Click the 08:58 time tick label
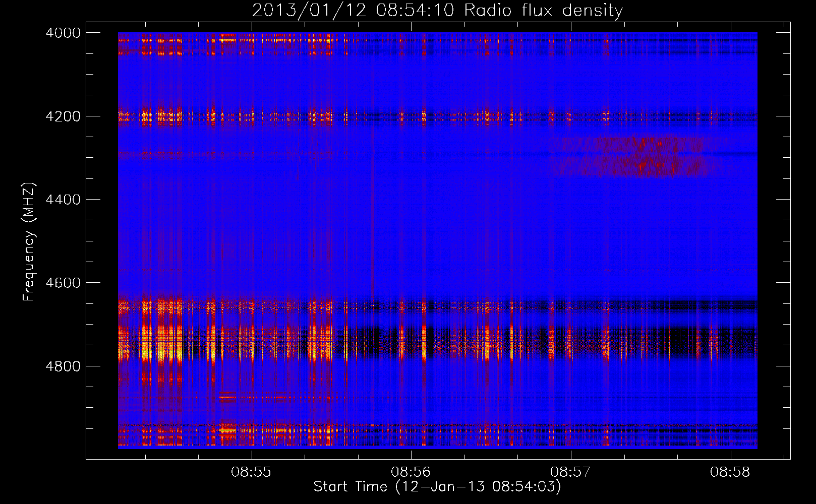Screen dimensions: 816x504 point(730,472)
